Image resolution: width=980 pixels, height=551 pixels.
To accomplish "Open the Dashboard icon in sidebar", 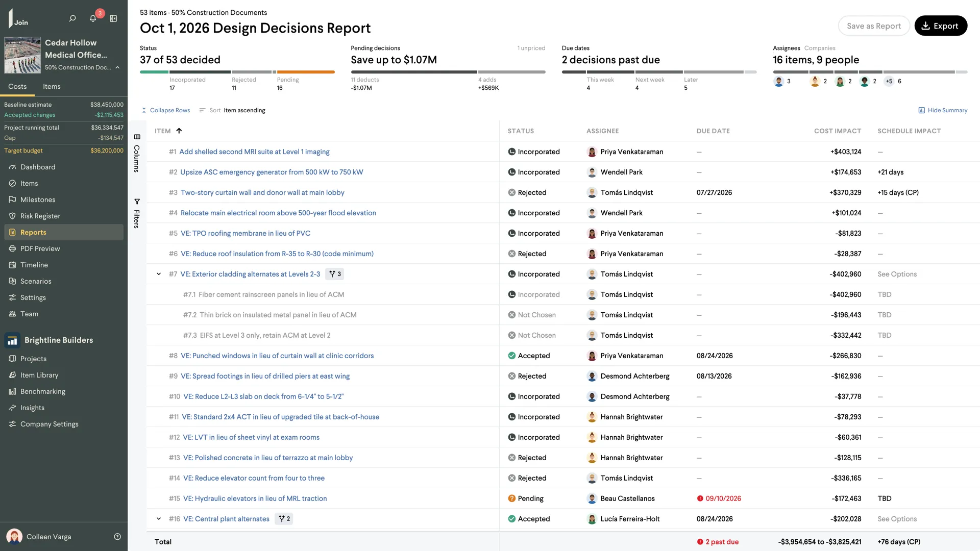I will pyautogui.click(x=12, y=167).
